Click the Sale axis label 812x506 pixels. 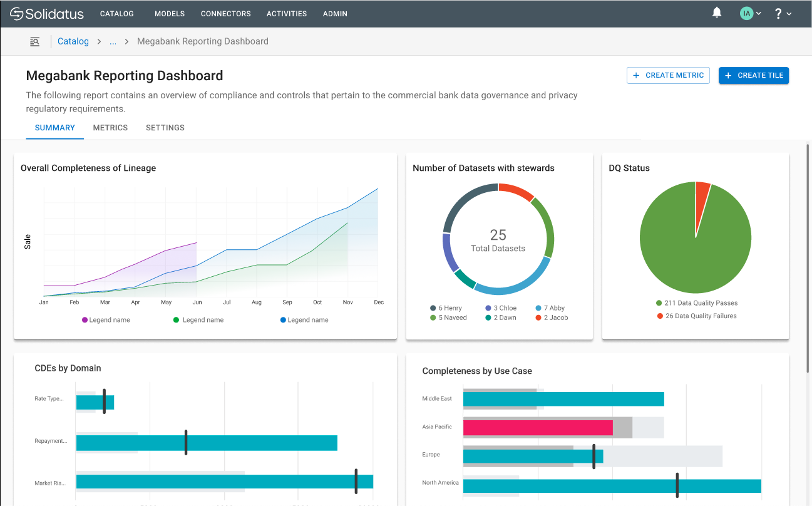coord(28,242)
